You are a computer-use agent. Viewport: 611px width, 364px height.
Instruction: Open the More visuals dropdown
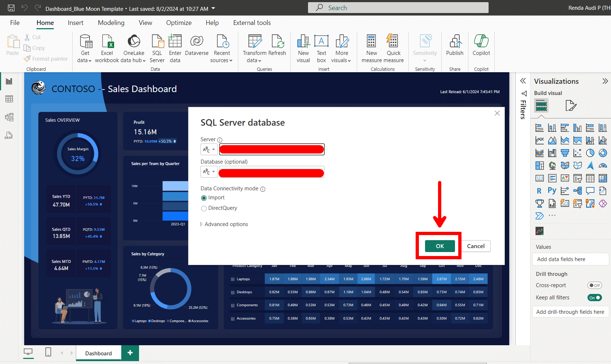(341, 49)
